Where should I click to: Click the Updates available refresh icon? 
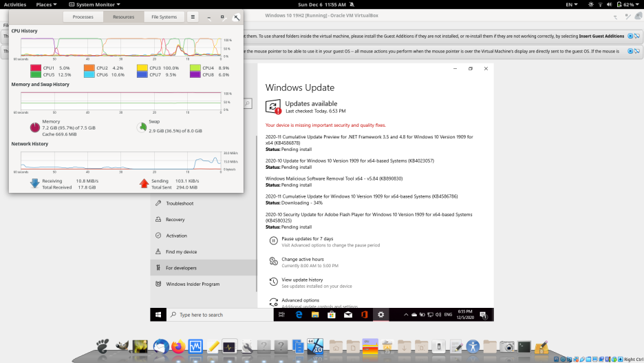273,107
